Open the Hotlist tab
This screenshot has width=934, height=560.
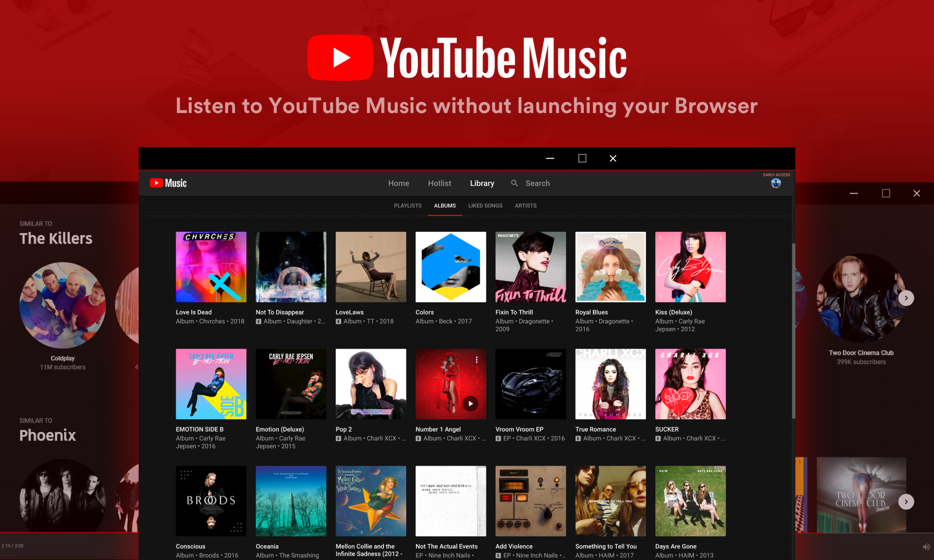[439, 183]
